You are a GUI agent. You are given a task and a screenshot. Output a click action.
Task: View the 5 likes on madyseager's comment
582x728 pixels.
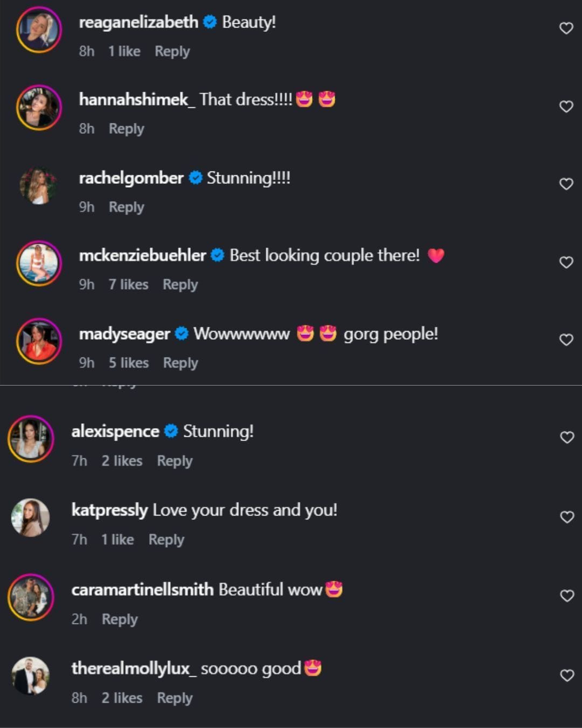click(129, 363)
